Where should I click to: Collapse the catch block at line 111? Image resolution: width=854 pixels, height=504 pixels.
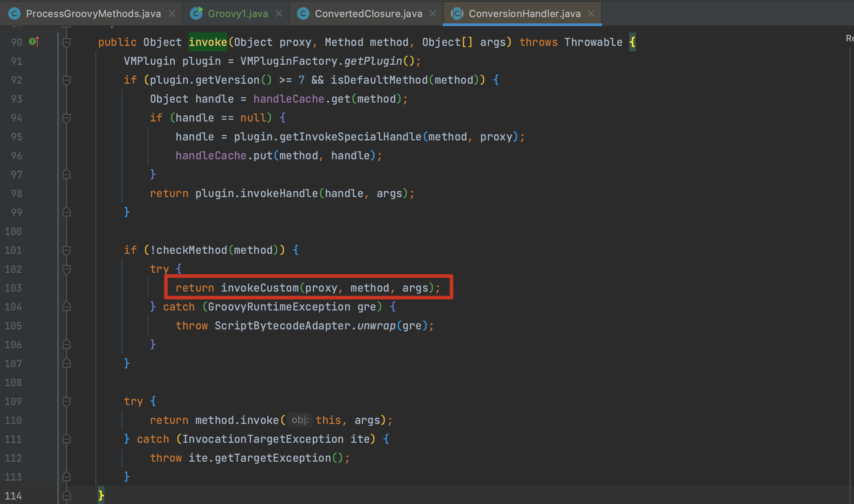tap(67, 439)
